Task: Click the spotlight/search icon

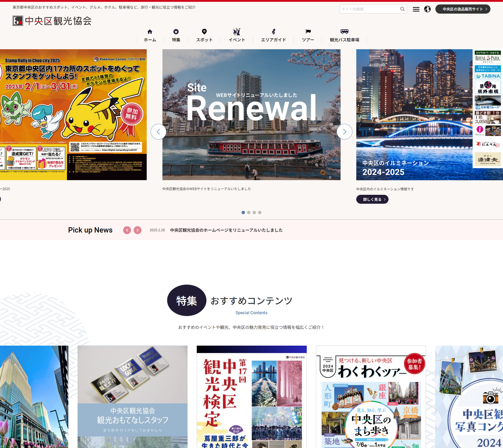Action: 401,9
